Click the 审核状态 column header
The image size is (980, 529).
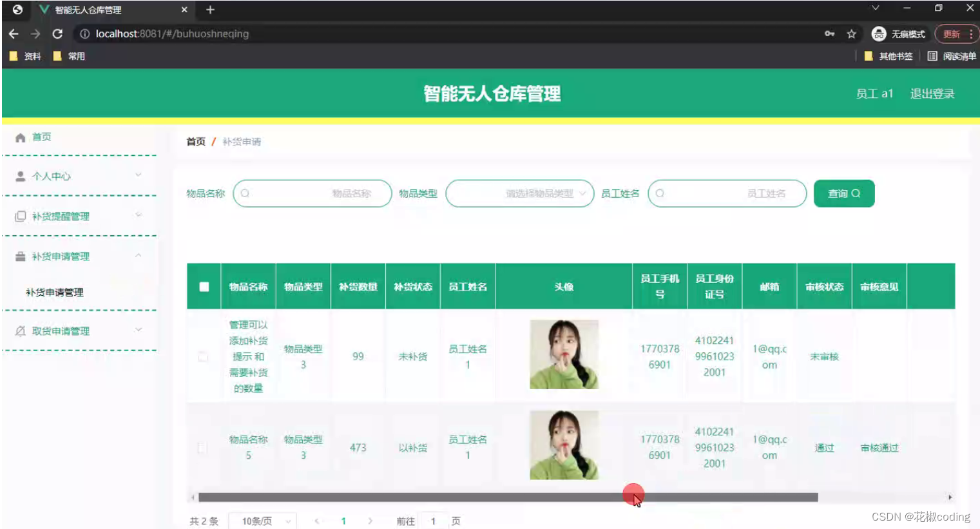click(x=824, y=287)
